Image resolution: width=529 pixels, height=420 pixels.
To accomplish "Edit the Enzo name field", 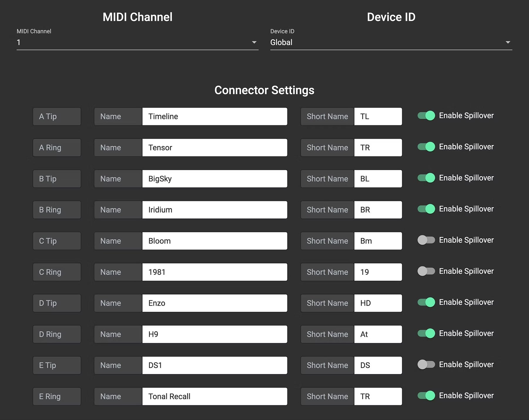I will coord(215,303).
